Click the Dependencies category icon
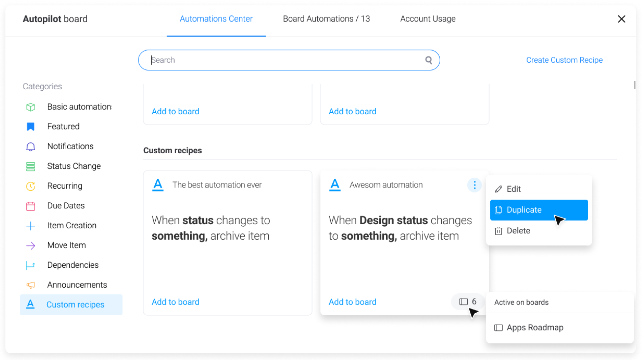 (31, 265)
